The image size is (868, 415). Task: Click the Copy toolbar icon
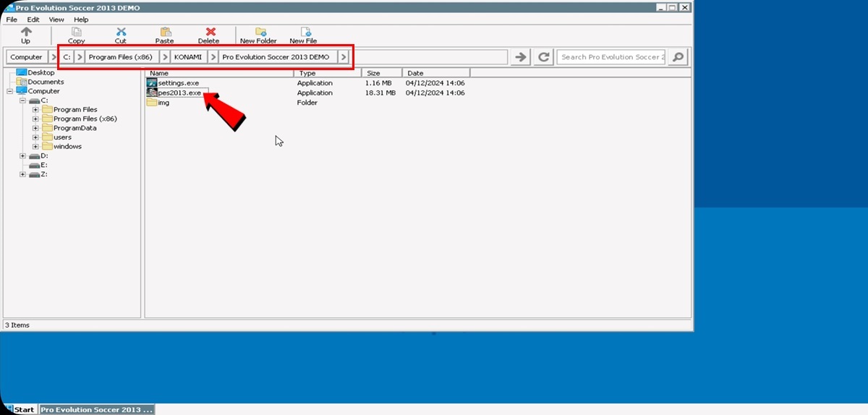pyautogui.click(x=76, y=32)
